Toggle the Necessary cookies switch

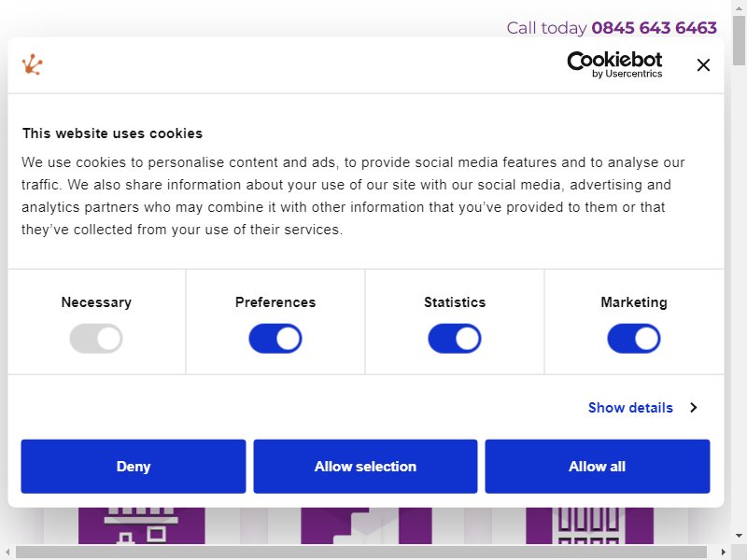pos(96,339)
